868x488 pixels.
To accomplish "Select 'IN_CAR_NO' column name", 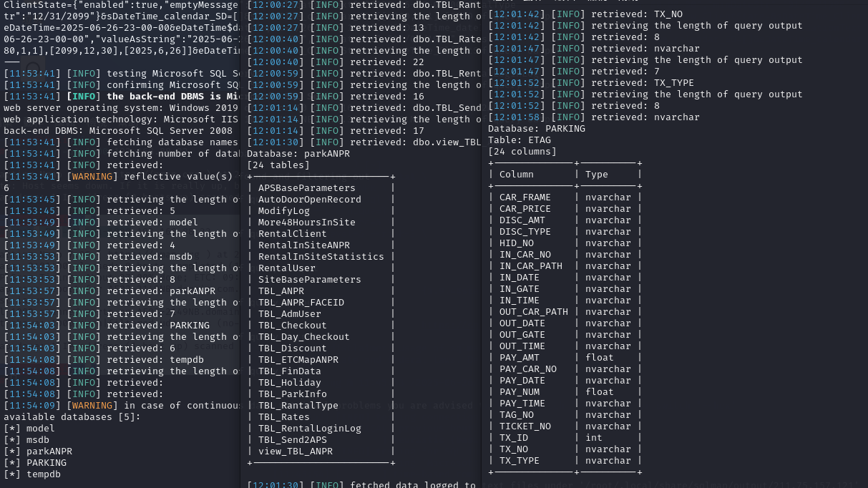I will (x=525, y=255).
